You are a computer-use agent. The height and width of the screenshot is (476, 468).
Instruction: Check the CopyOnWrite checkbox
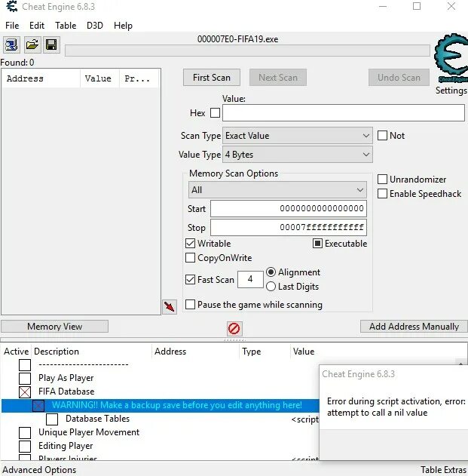click(190, 258)
